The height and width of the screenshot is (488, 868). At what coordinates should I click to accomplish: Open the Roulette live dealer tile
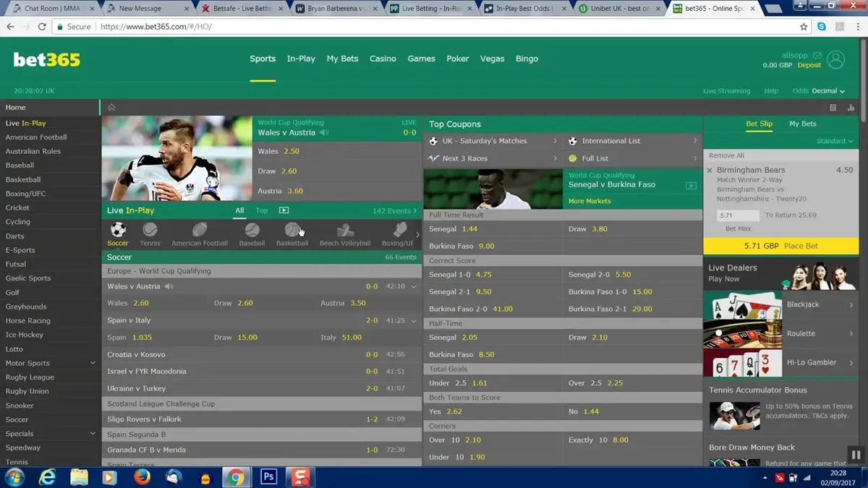(x=780, y=334)
